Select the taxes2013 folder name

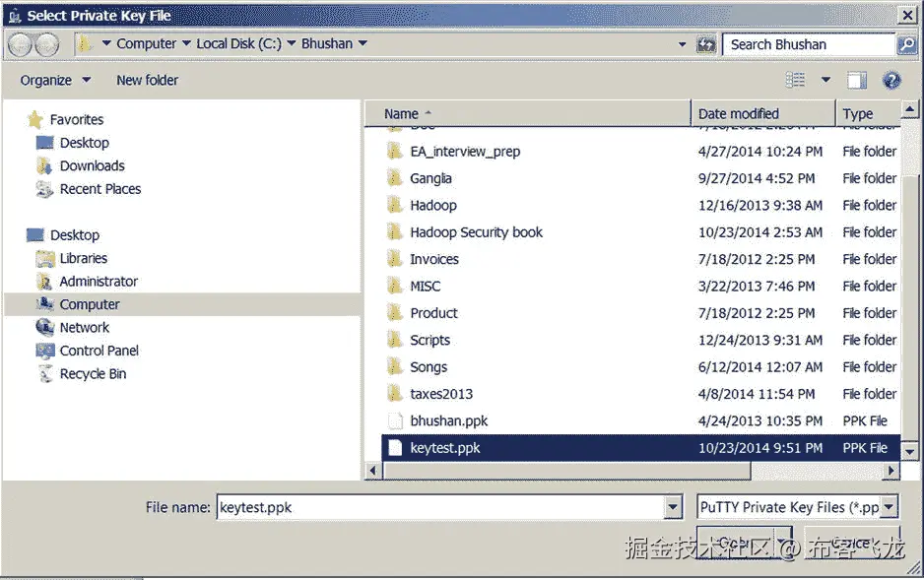tap(441, 394)
